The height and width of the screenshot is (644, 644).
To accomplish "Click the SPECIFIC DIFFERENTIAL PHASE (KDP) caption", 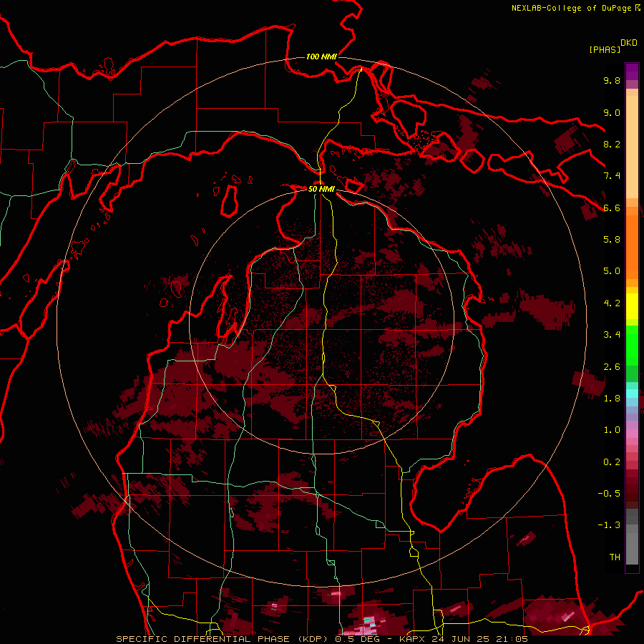I will click(224, 639).
